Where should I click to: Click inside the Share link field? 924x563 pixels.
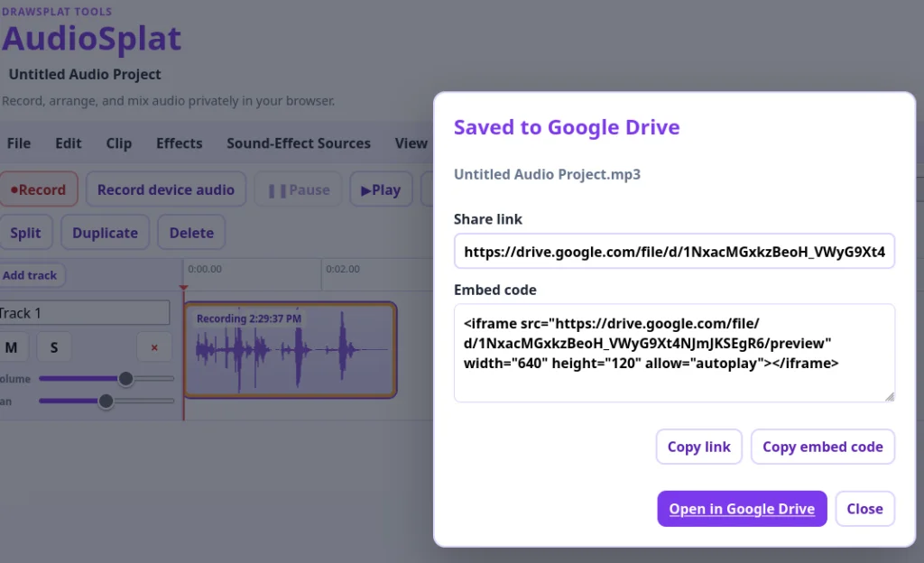[x=674, y=252]
